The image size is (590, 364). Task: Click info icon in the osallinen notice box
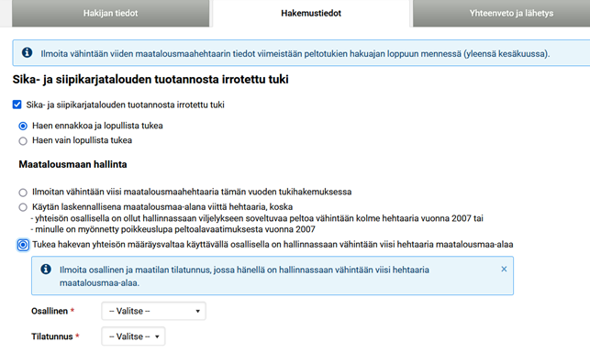46,270
